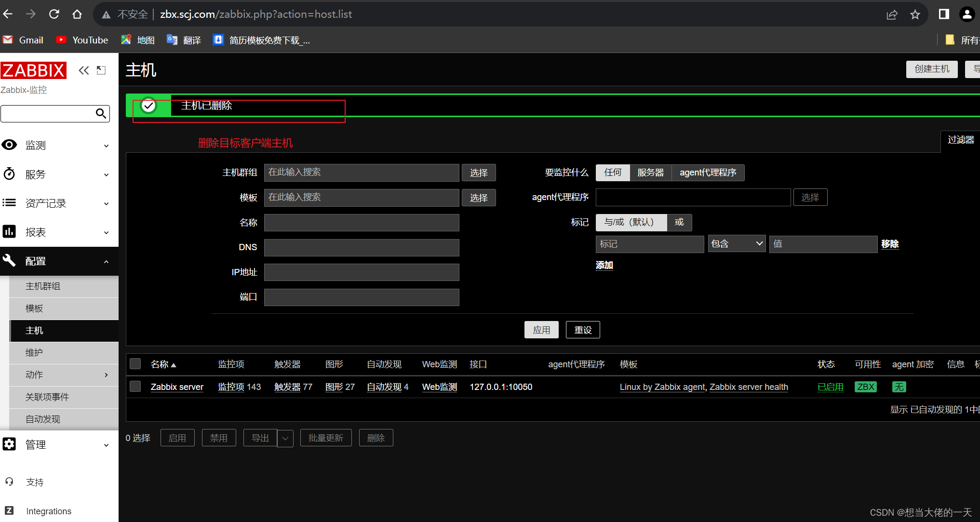Click the sidebar search magnifier icon

tap(101, 113)
